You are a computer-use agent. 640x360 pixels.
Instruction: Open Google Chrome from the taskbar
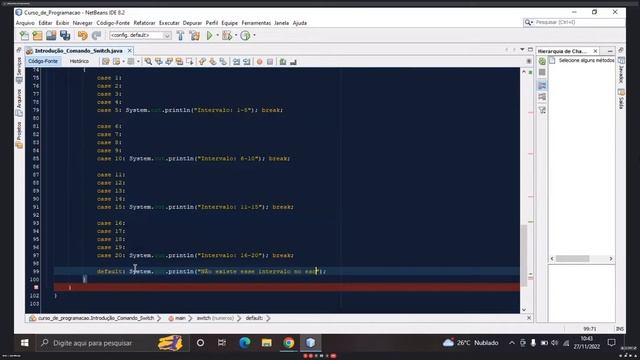288,343
